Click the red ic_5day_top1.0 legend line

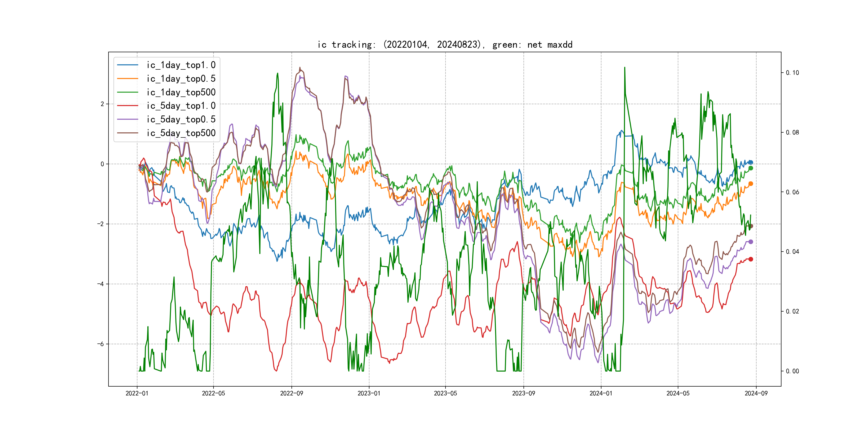(x=127, y=106)
